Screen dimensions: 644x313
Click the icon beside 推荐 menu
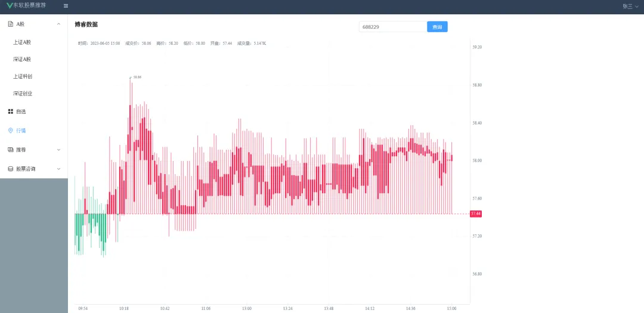click(x=10, y=150)
